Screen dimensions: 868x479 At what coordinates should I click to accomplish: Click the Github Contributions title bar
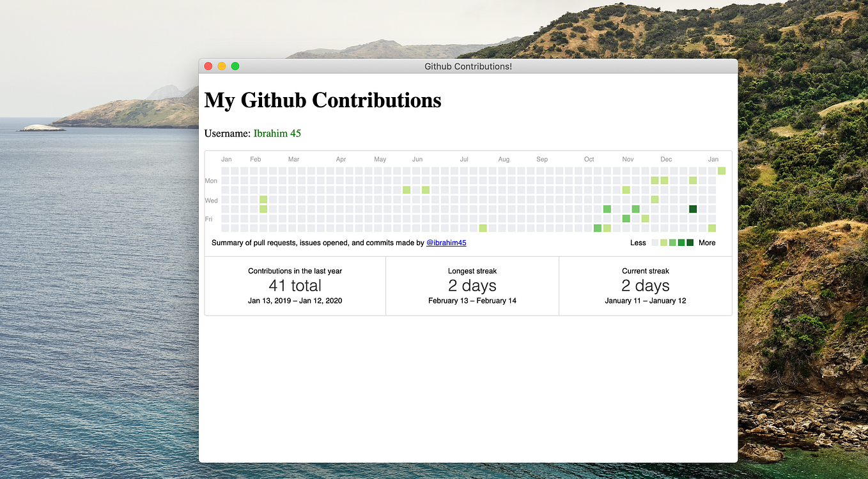point(468,66)
